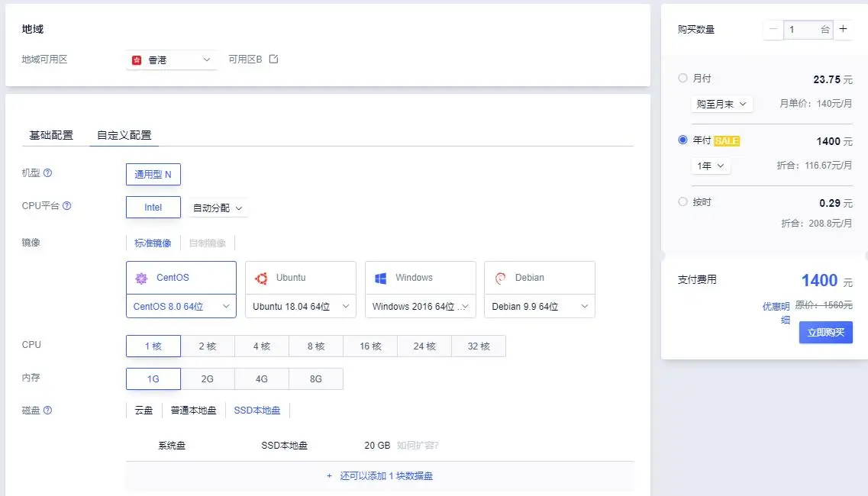This screenshot has width=868, height=496.
Task: Click the 立即购买 button
Action: (x=825, y=332)
